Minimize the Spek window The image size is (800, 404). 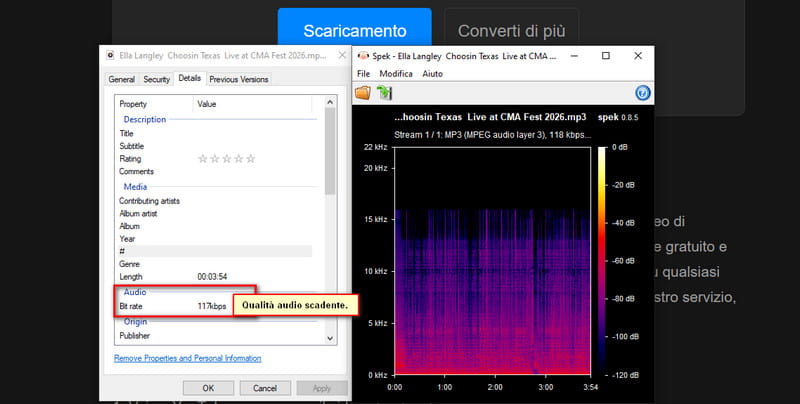coord(574,56)
